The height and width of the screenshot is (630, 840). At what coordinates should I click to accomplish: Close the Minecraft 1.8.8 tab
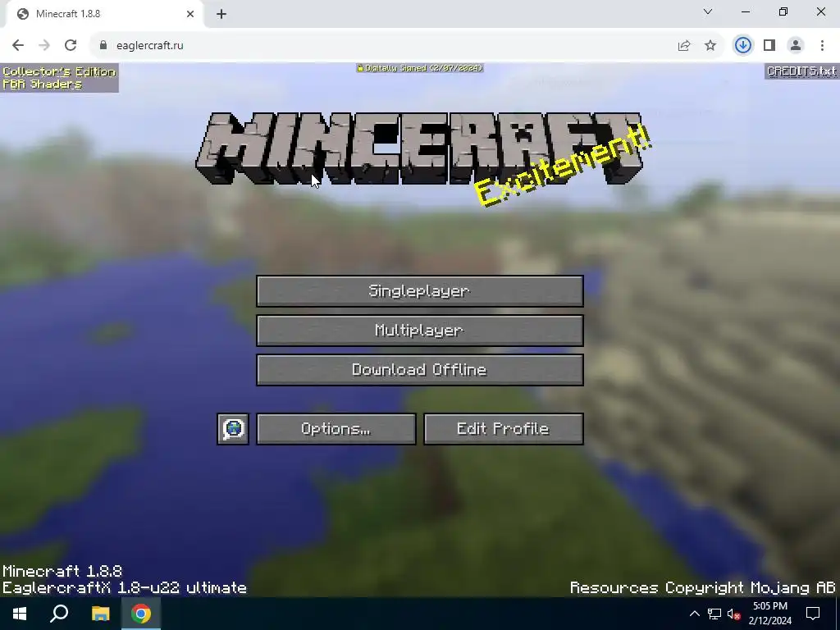(x=190, y=14)
